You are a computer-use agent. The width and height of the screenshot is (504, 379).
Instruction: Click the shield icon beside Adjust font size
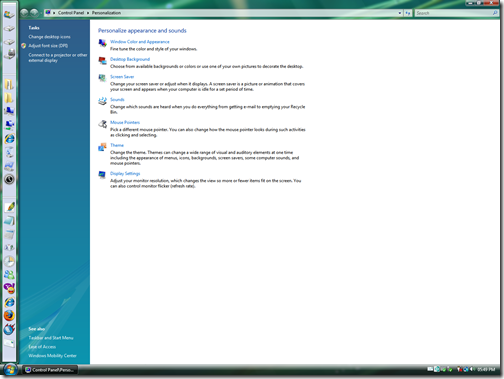pyautogui.click(x=24, y=46)
